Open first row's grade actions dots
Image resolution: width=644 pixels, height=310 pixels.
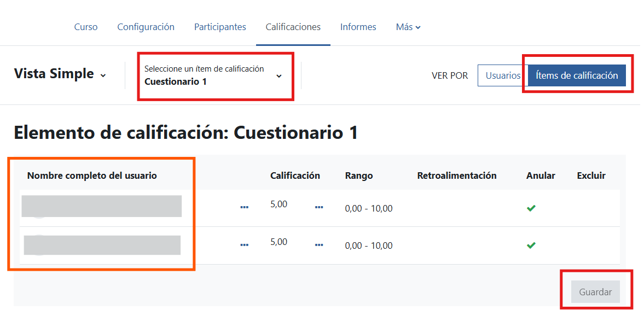318,208
